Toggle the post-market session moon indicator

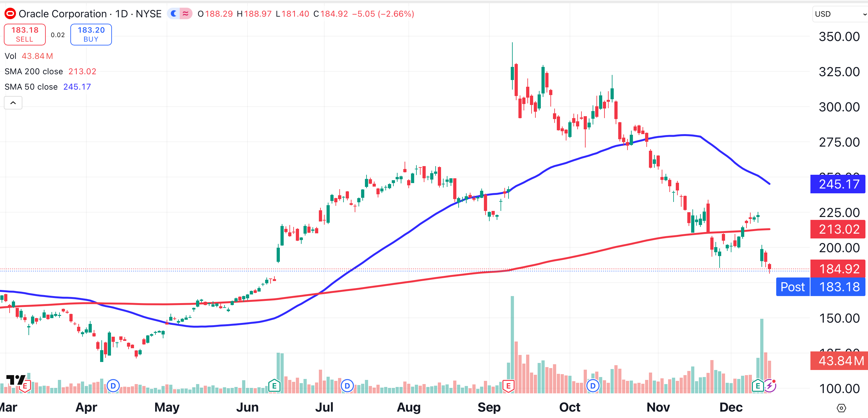pyautogui.click(x=174, y=14)
